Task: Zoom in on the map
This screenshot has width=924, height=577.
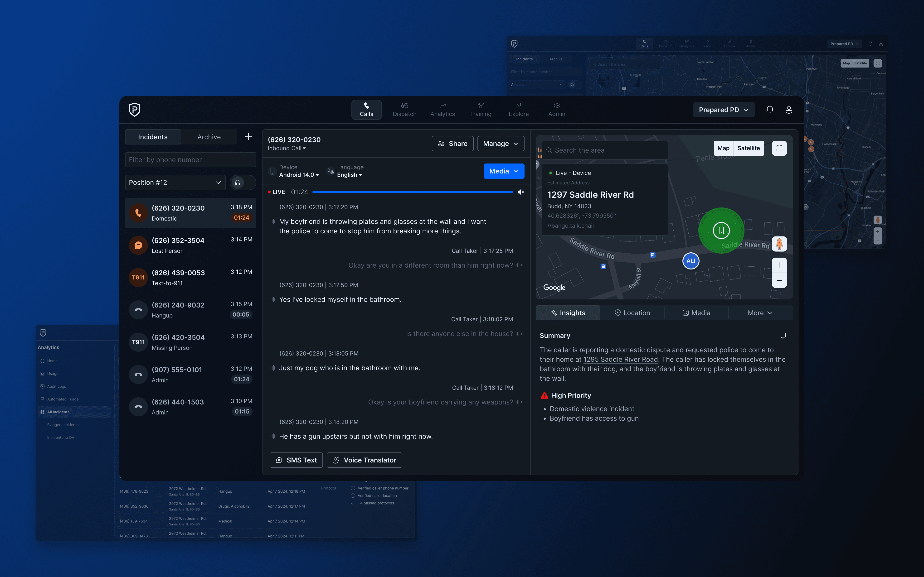Action: click(x=779, y=265)
